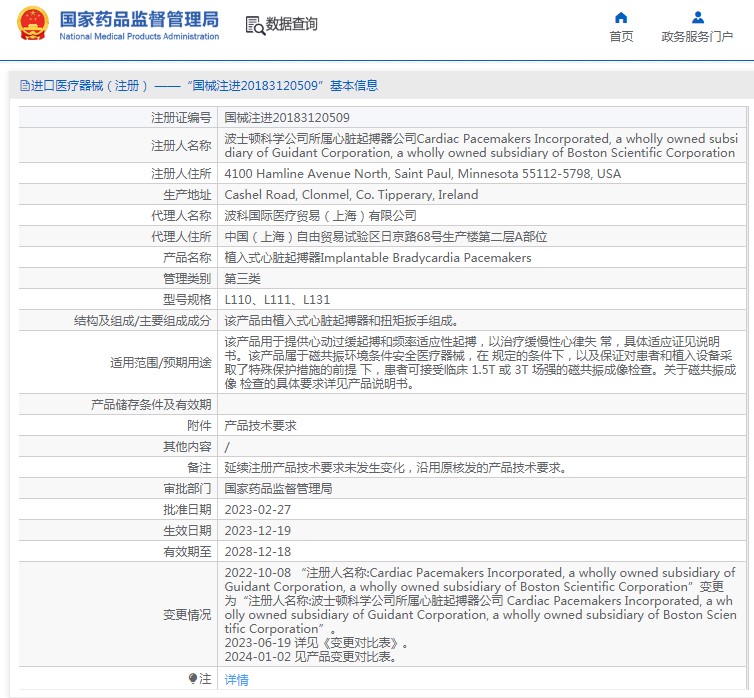Open the 数据查询 data query page
This screenshot has height=698, width=754.
291,24
